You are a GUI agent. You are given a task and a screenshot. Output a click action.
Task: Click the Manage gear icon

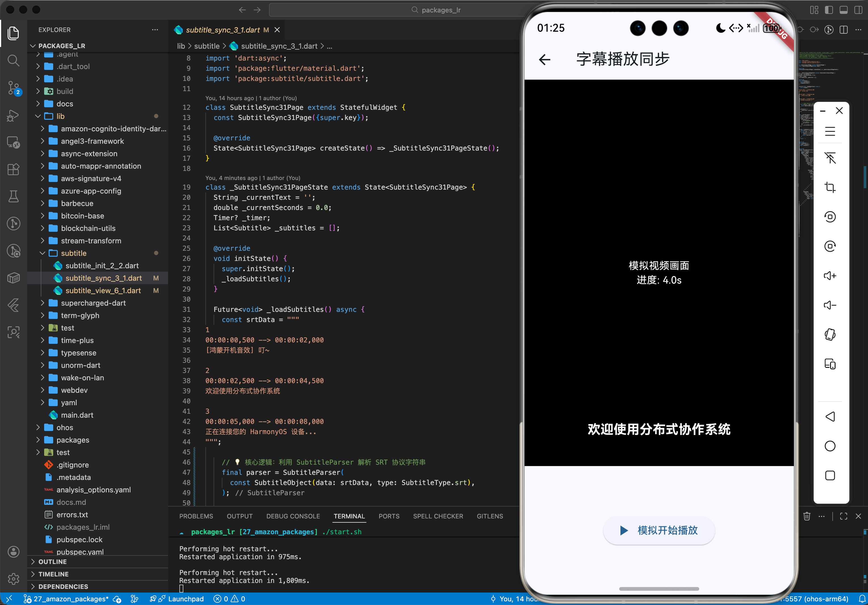14,578
